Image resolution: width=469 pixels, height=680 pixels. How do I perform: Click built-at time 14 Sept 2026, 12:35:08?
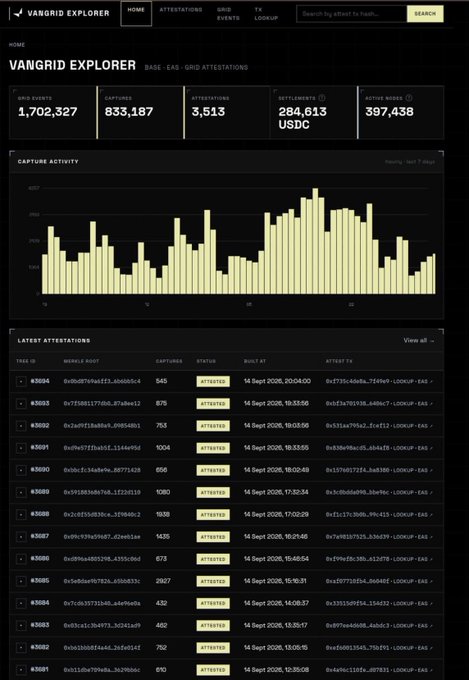276,670
